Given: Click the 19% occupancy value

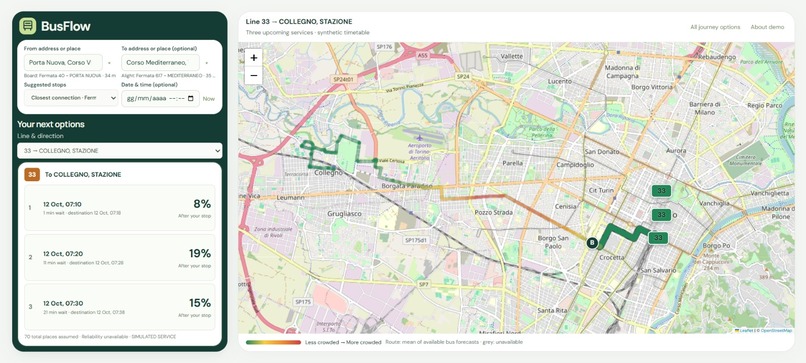Looking at the screenshot, I should [x=199, y=253].
